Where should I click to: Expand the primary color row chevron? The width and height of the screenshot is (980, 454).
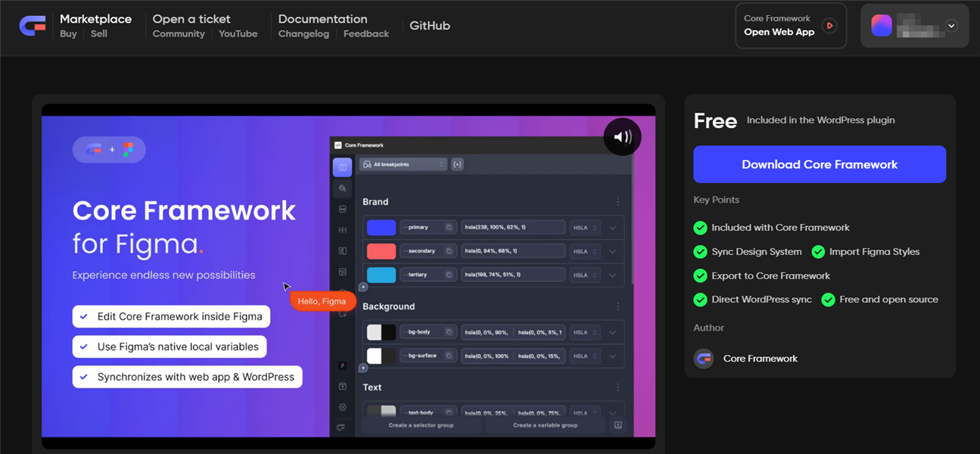coord(613,227)
